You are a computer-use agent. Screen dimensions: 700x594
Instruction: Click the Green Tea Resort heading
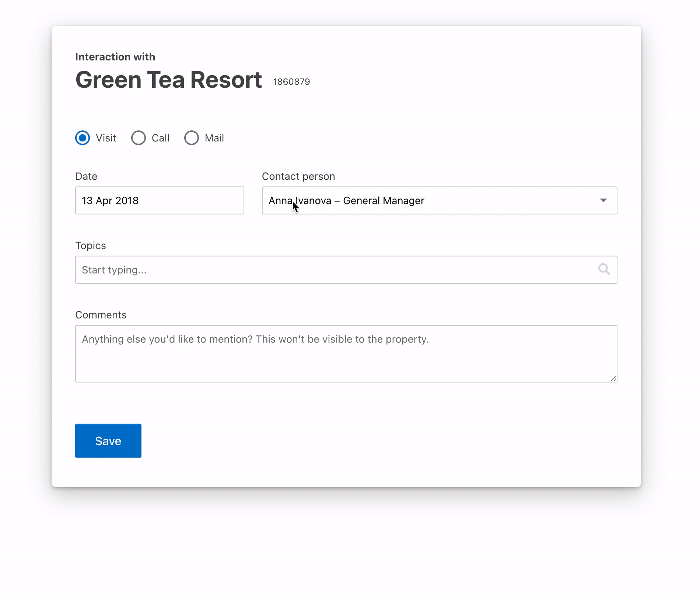point(169,80)
